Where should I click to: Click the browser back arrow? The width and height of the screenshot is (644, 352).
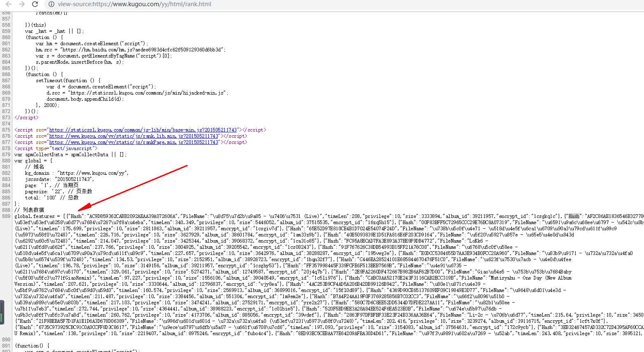pyautogui.click(x=9, y=4)
